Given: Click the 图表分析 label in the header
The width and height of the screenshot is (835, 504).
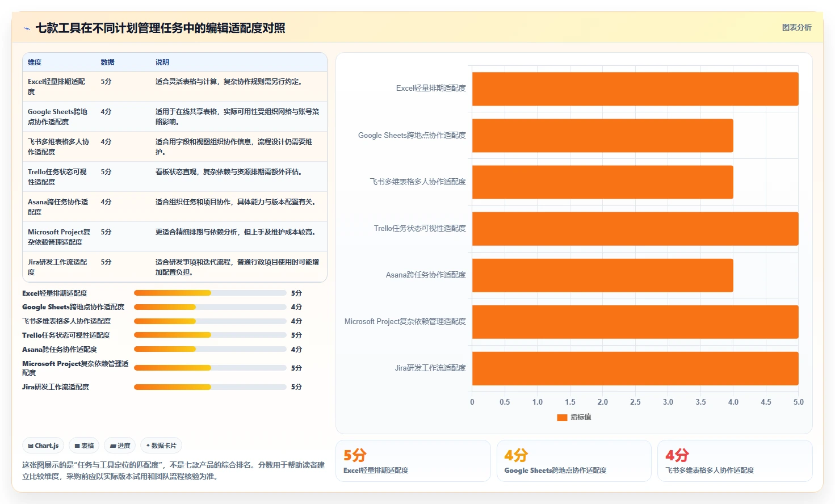Looking at the screenshot, I should (x=796, y=27).
